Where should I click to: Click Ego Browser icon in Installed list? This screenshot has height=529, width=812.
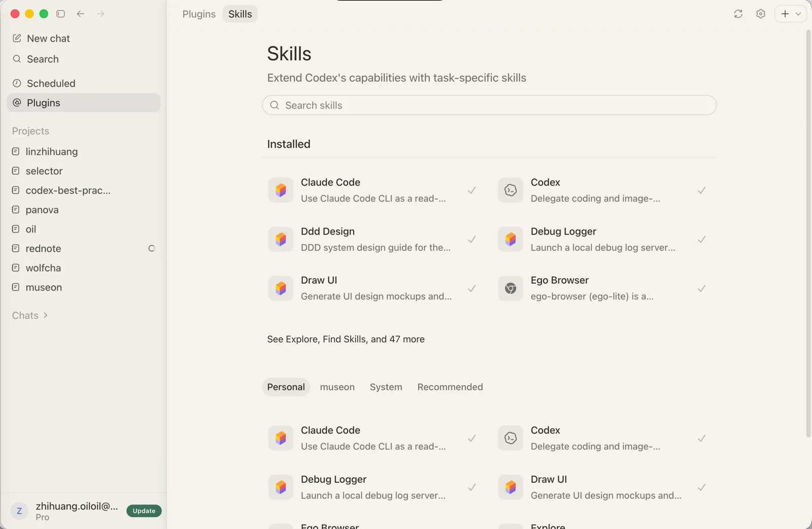coord(511,288)
